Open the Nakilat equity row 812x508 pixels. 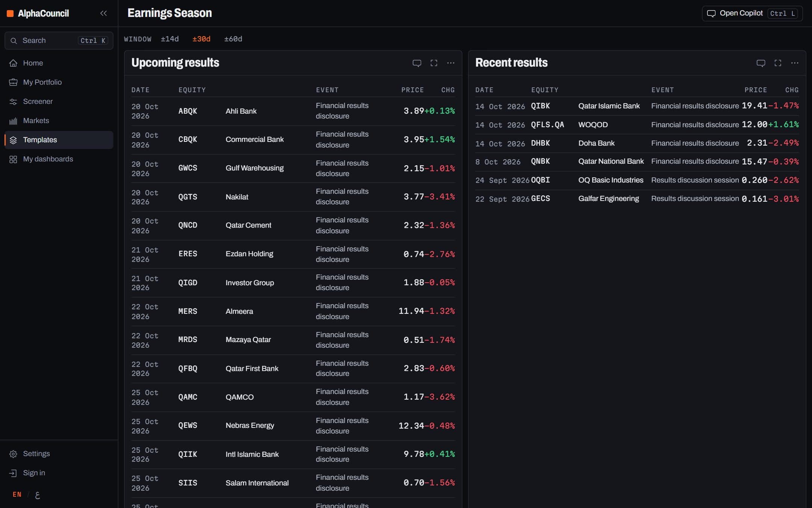(293, 197)
